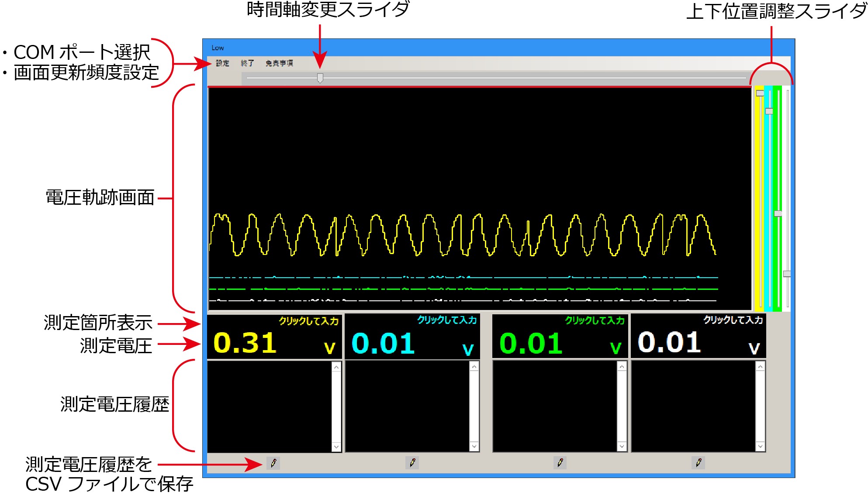Click down arrow of cyan channel history scrollbar
The image size is (868, 499).
(x=474, y=446)
